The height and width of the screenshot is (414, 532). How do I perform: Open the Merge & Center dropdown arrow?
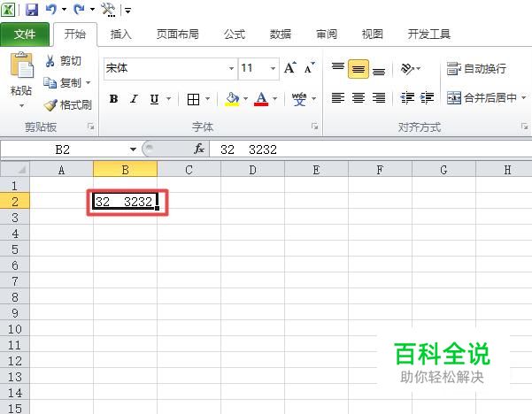point(523,97)
